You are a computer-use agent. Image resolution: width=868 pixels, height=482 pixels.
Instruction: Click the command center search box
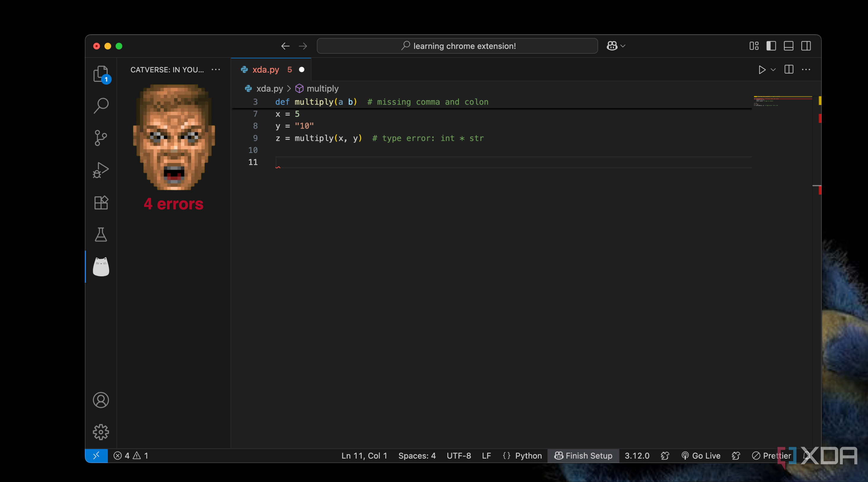(x=457, y=46)
